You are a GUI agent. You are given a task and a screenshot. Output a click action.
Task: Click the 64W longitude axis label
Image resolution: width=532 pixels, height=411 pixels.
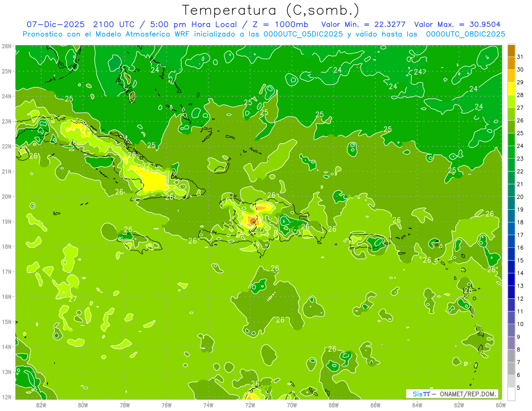pyautogui.click(x=417, y=405)
